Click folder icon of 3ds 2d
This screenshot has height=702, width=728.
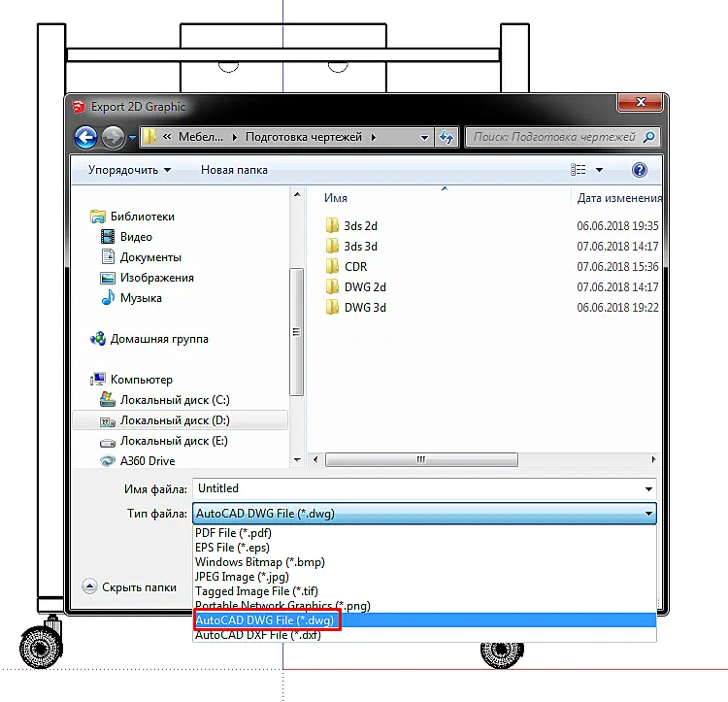[x=332, y=225]
